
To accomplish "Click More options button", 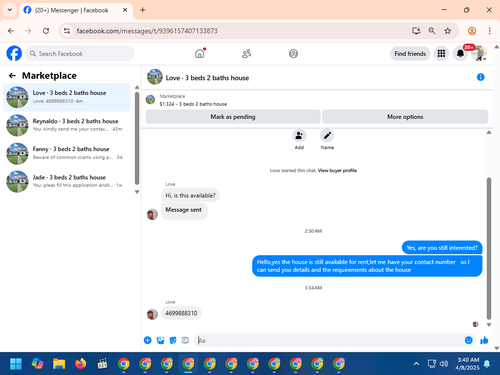I will click(x=405, y=117).
